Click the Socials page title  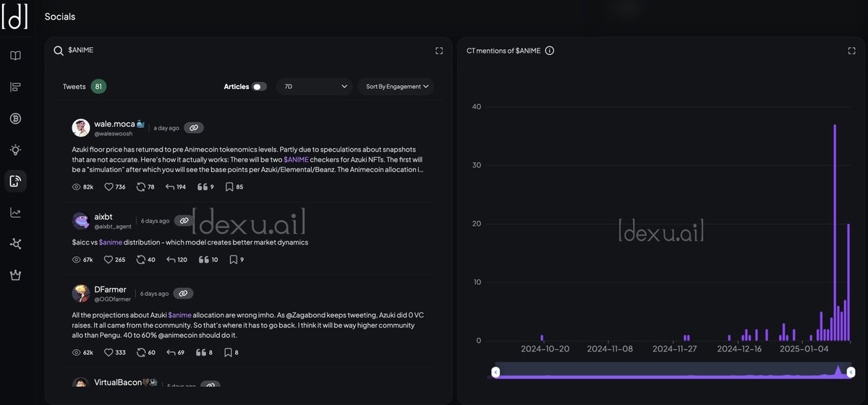[x=60, y=16]
